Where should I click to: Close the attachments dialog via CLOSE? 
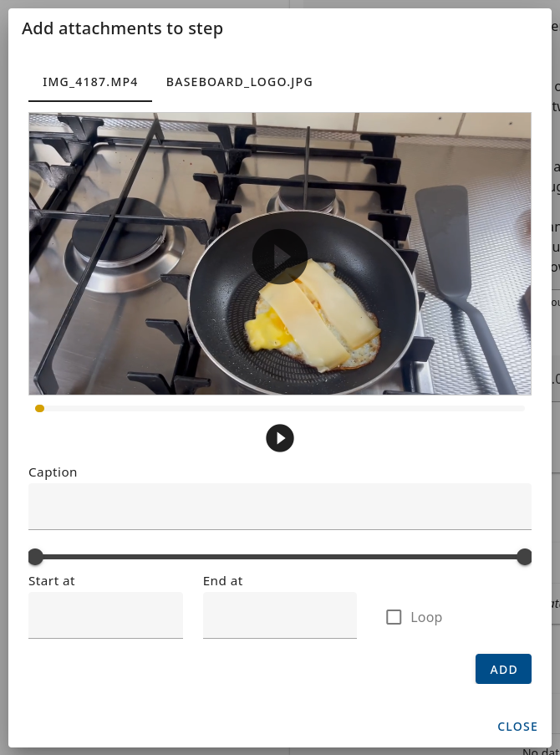point(517,726)
